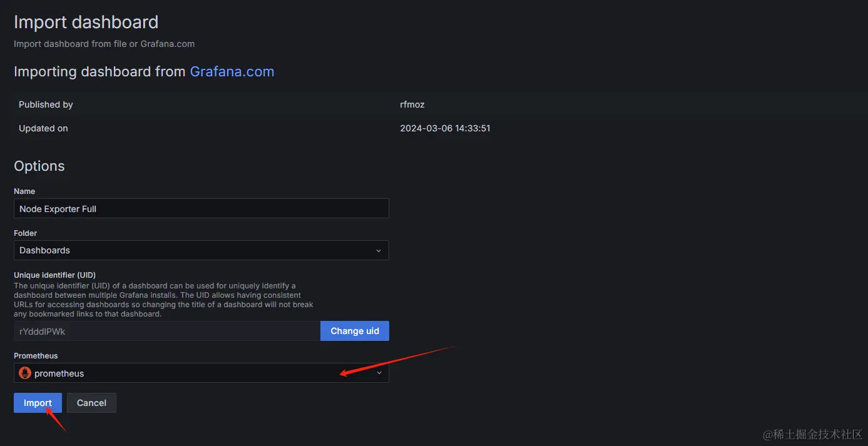Click the Name field label

pos(24,191)
